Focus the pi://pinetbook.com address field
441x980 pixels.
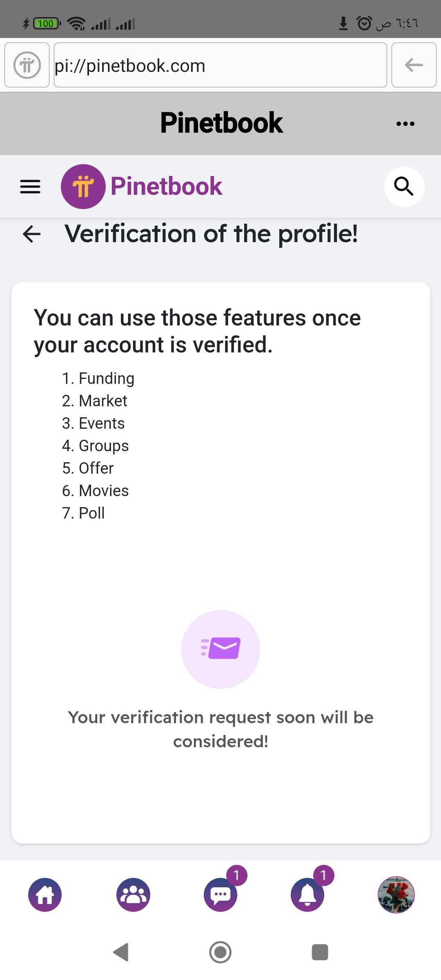point(220,65)
